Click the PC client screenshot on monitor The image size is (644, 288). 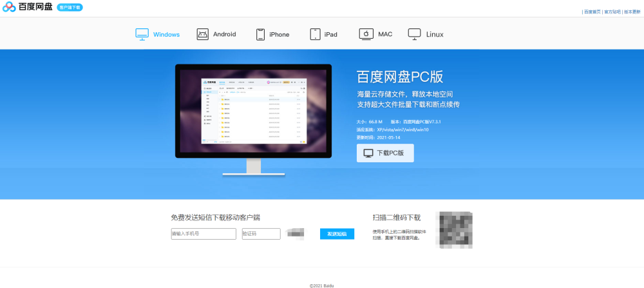(x=253, y=111)
